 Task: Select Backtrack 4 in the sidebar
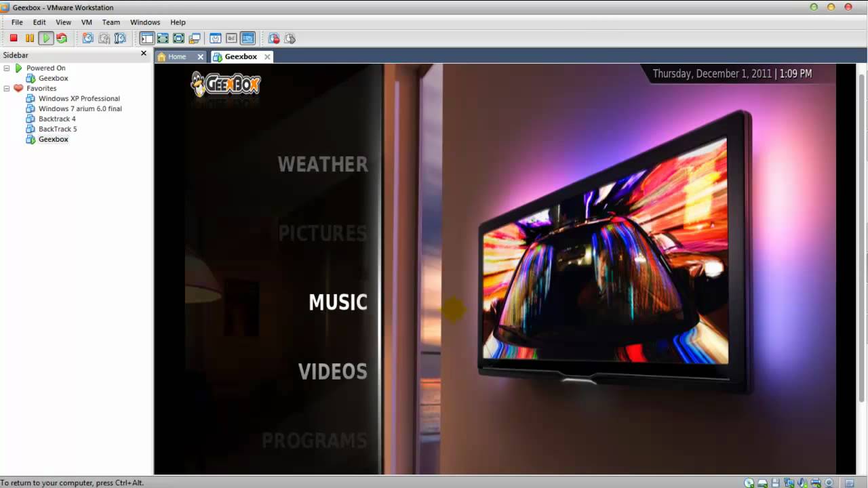57,119
